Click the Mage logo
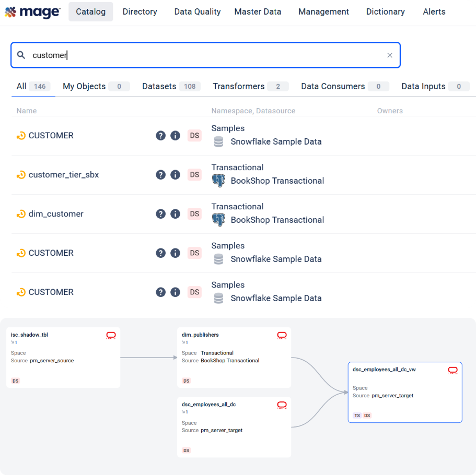Image resolution: width=476 pixels, height=475 pixels. [x=32, y=11]
